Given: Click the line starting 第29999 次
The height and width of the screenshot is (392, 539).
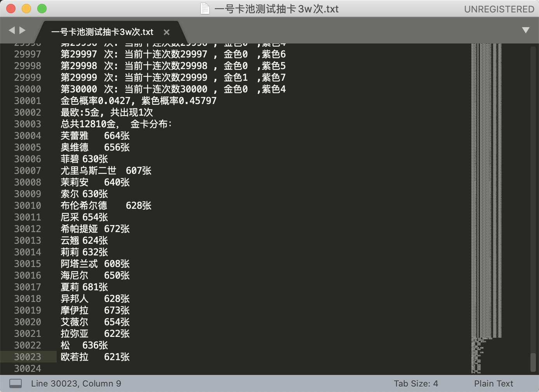Looking at the screenshot, I should pos(173,78).
